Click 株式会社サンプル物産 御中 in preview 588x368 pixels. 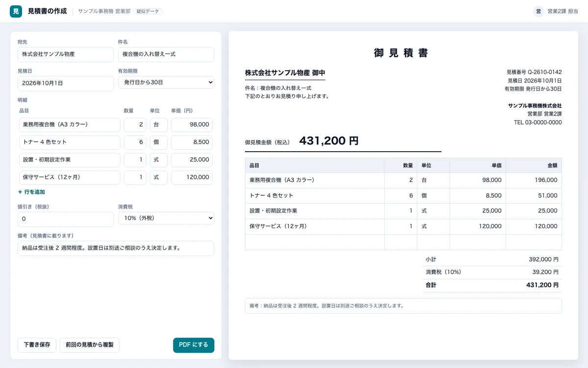pos(285,73)
